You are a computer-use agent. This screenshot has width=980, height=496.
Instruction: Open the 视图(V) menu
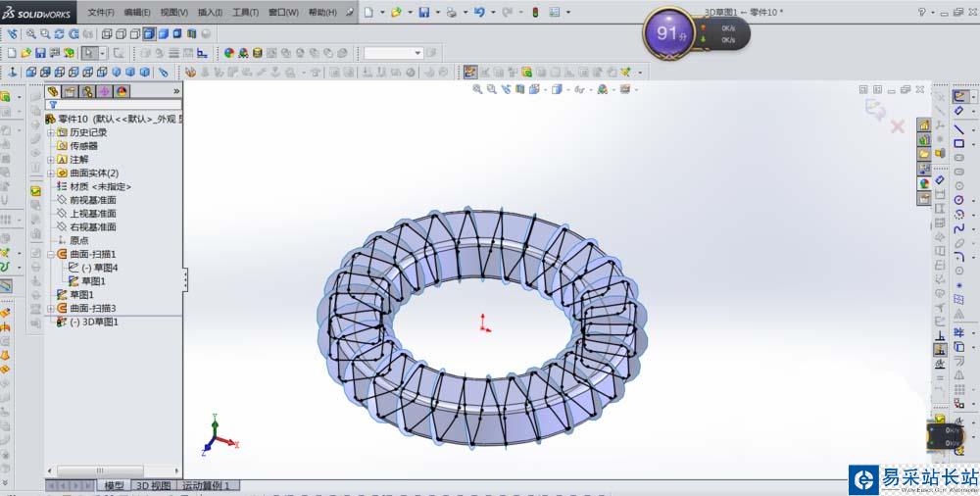coord(173,12)
